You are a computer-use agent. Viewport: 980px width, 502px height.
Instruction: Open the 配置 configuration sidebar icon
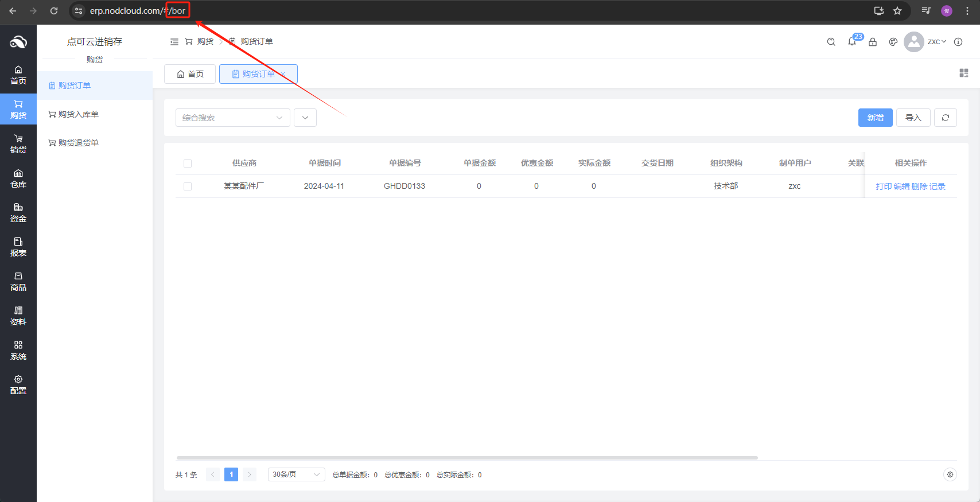click(x=18, y=385)
